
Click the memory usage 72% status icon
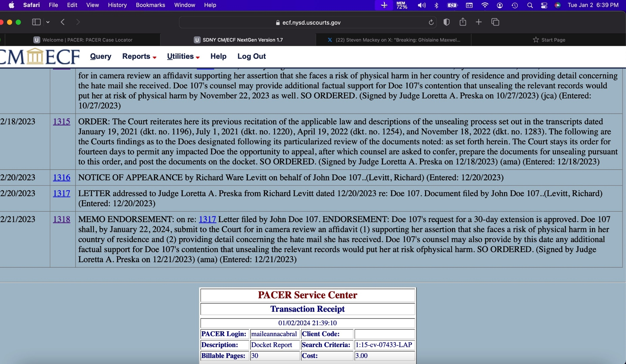click(x=401, y=5)
